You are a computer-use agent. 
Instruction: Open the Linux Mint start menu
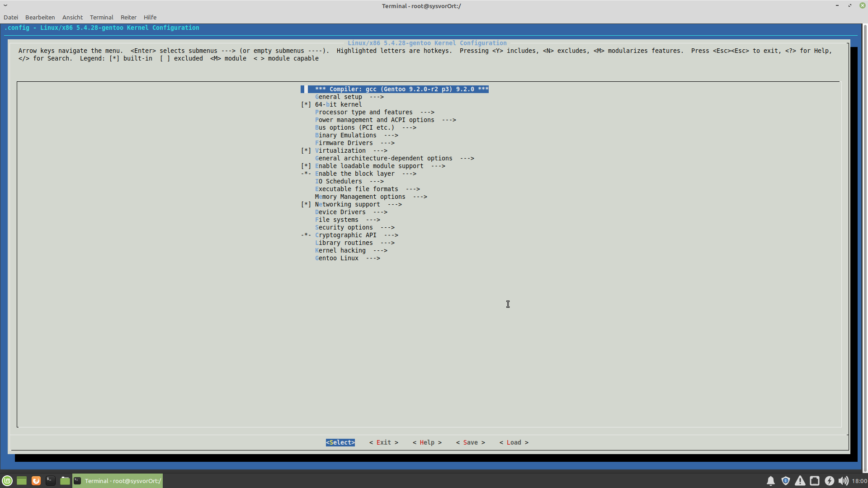7,481
